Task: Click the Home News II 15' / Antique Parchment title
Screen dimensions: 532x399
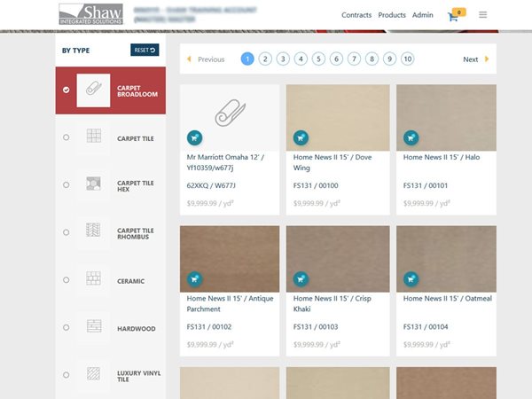Action: (x=230, y=303)
